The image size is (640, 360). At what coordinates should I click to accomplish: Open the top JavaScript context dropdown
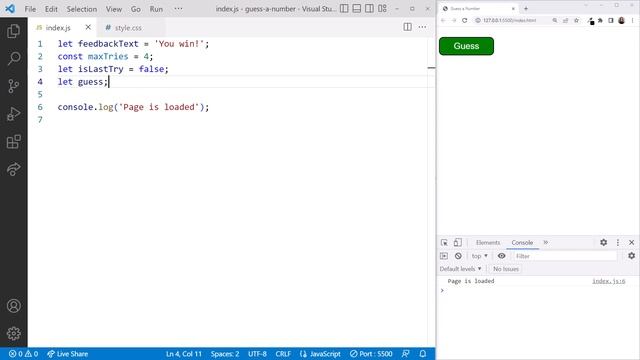pyautogui.click(x=480, y=256)
